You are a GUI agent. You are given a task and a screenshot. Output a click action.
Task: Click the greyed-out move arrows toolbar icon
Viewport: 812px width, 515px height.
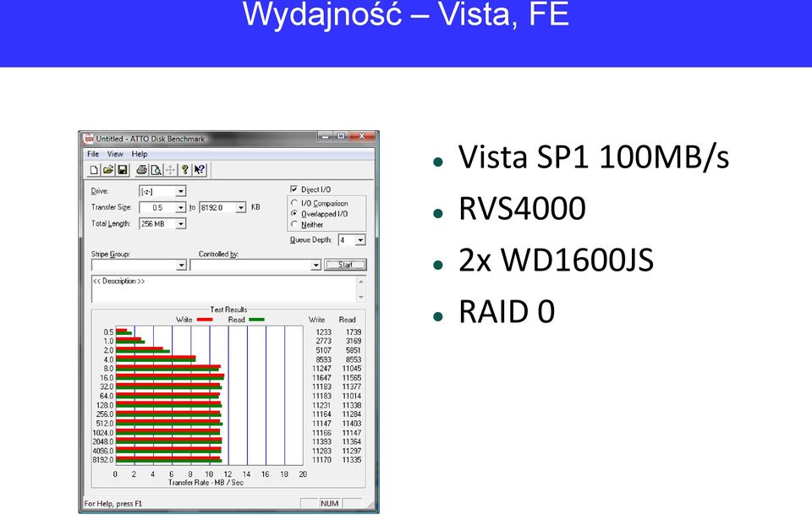click(x=170, y=170)
